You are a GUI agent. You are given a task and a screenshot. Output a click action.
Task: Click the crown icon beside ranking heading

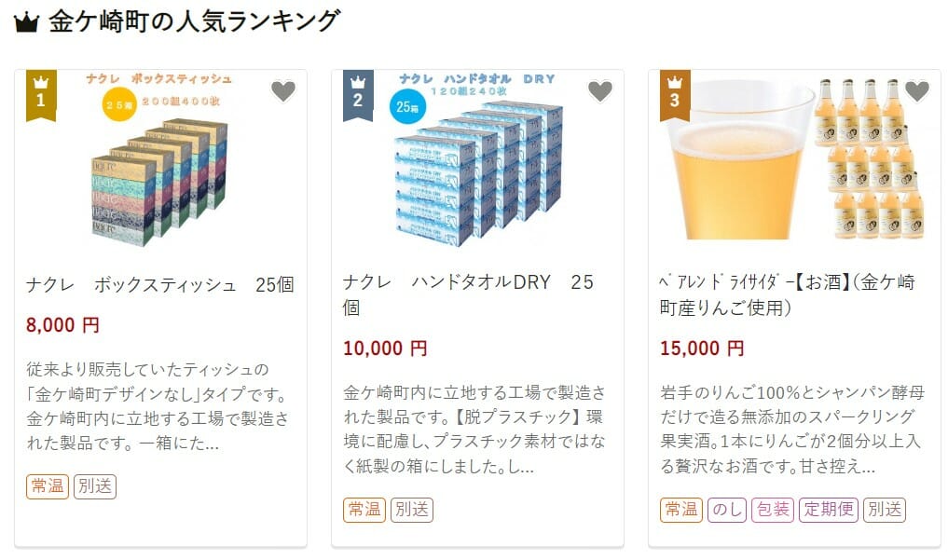26,23
